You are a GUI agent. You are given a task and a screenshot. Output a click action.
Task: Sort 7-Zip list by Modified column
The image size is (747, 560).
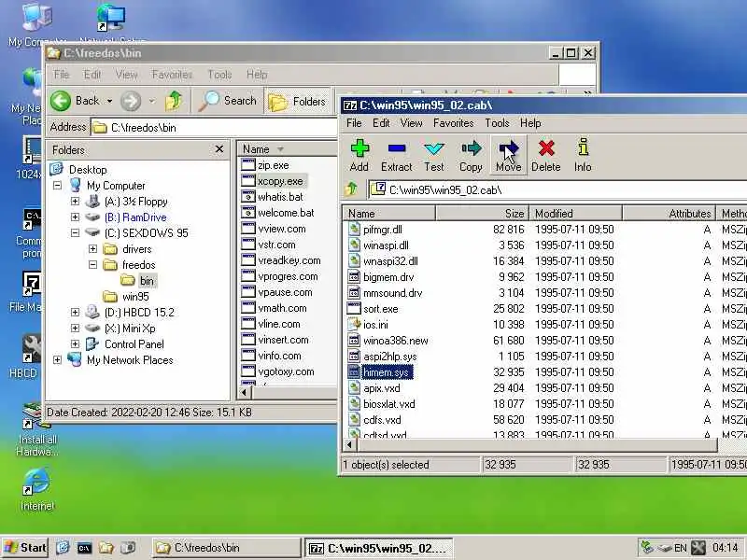click(574, 214)
